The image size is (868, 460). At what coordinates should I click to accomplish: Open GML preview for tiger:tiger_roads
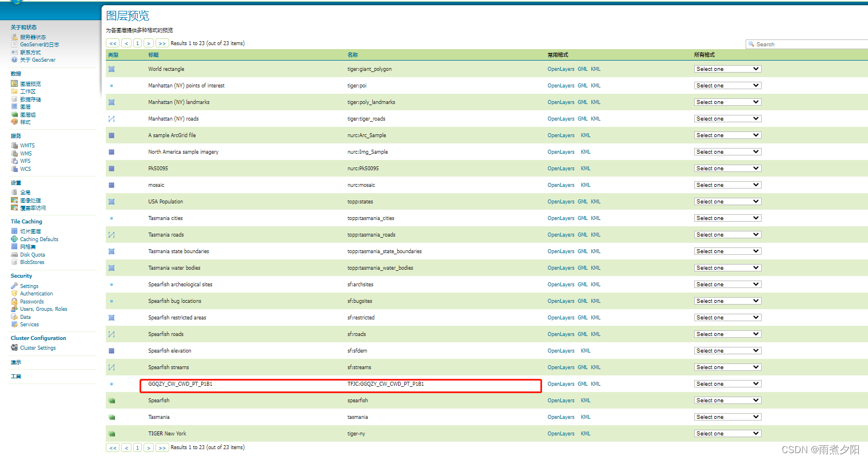(x=583, y=119)
